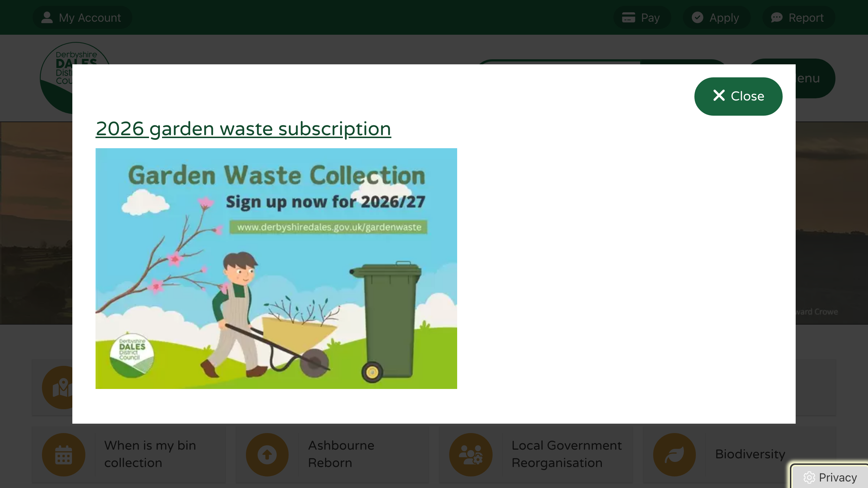Click the Biodiversity leaf icon
Image resolution: width=868 pixels, height=488 pixels.
coord(674,455)
